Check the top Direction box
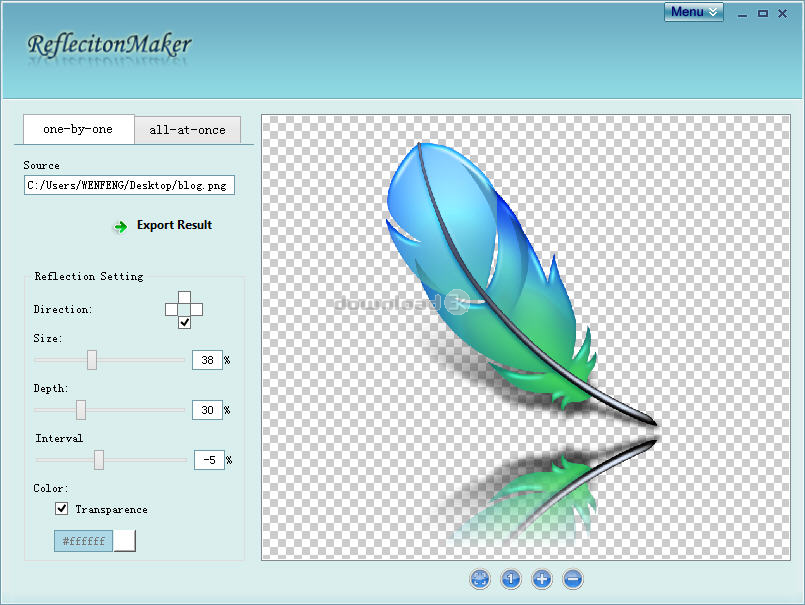This screenshot has height=605, width=805. click(x=184, y=297)
